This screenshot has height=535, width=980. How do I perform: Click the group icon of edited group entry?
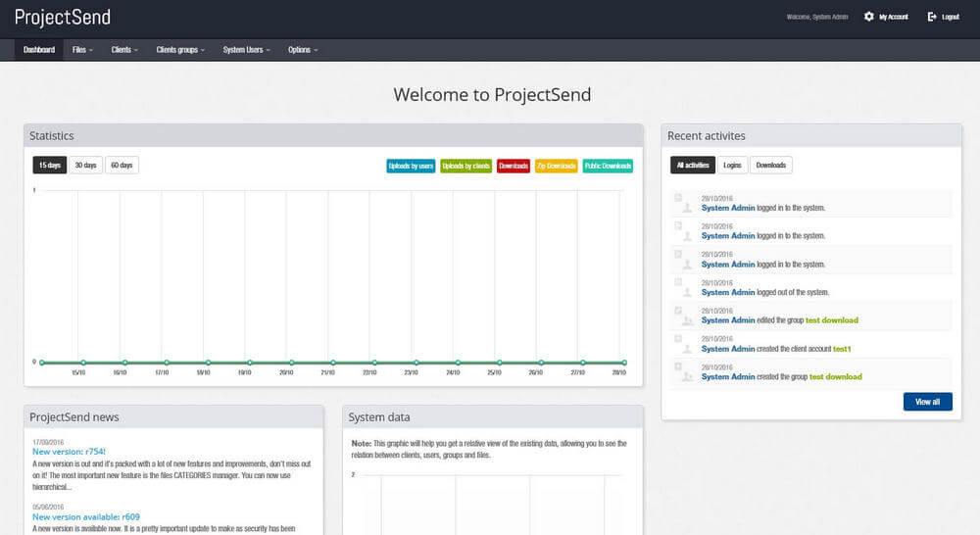(687, 320)
